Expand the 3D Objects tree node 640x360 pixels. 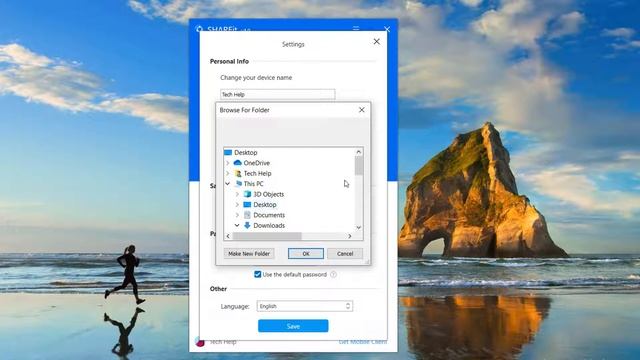pyautogui.click(x=237, y=194)
